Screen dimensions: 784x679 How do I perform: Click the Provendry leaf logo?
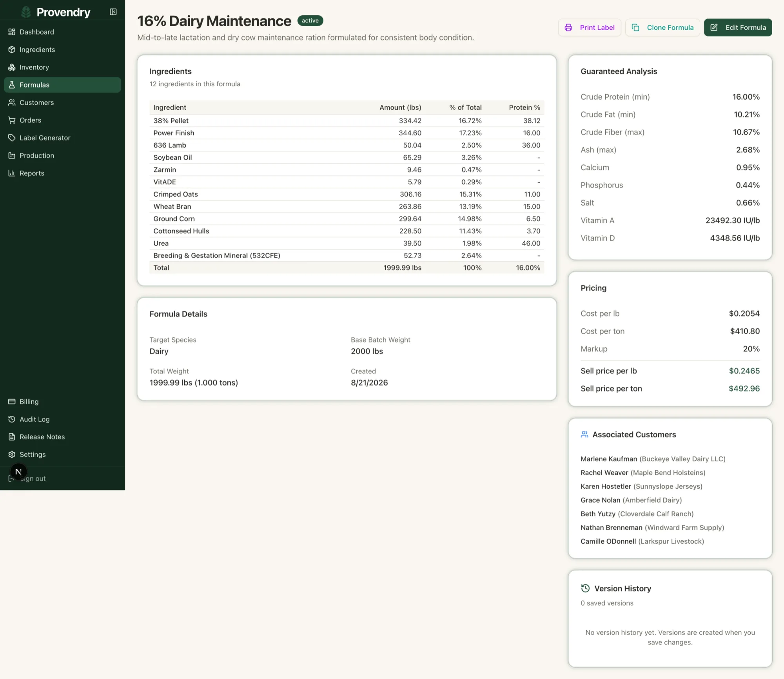(x=26, y=12)
